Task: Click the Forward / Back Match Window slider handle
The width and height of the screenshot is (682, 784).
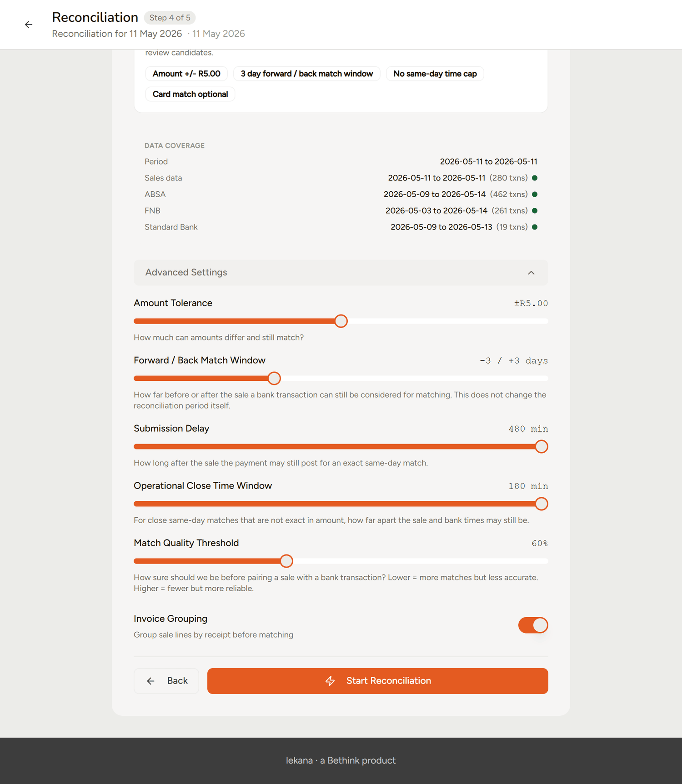Action: click(x=274, y=379)
